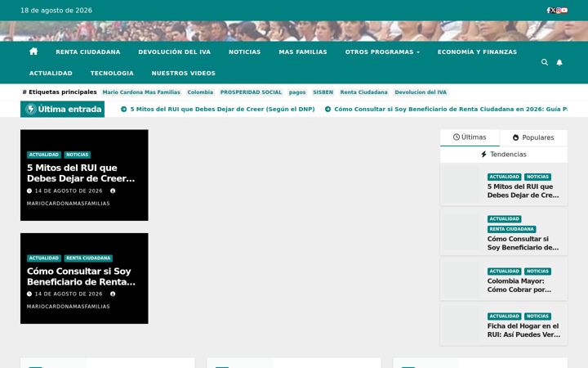This screenshot has height=368, width=588.
Task: Open the YouTube social icon
Action: 564,10
